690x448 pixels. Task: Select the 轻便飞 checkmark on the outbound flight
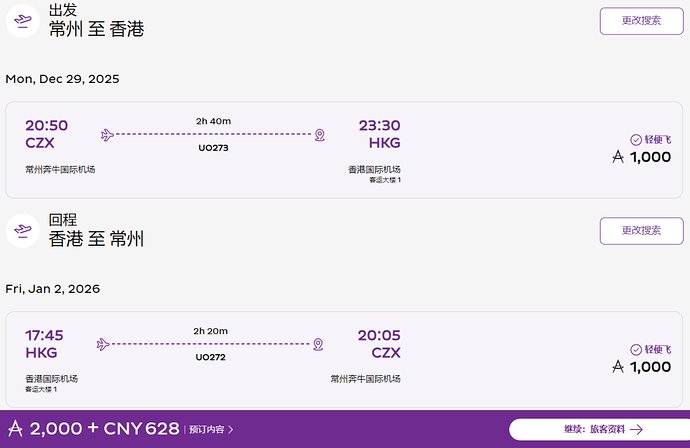(x=636, y=140)
